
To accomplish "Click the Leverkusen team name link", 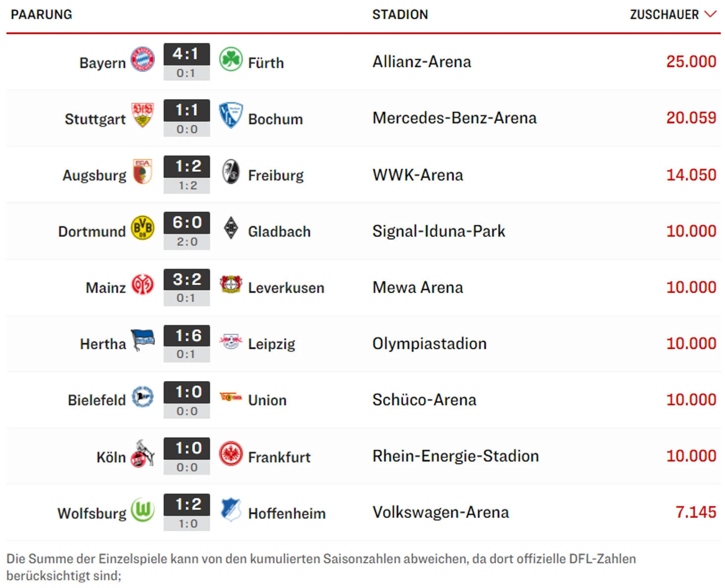I will [286, 288].
